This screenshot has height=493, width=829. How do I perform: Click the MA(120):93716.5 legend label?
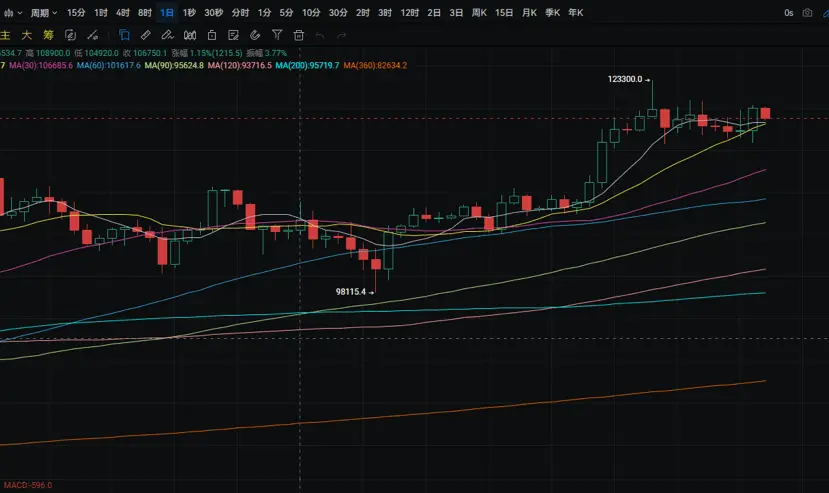tap(240, 66)
